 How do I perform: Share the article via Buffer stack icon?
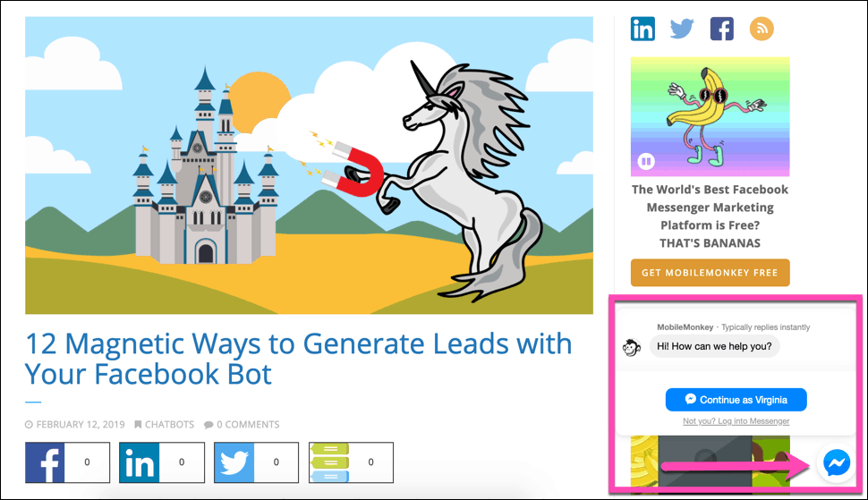coord(329,462)
